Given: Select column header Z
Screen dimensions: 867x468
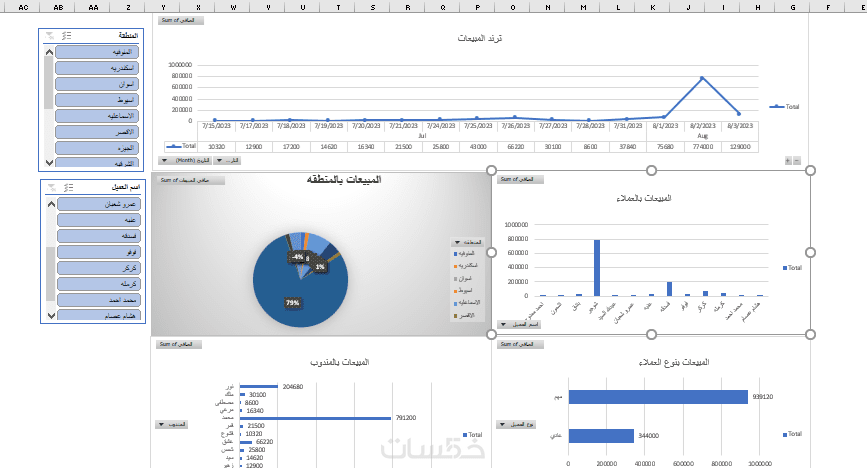Looking at the screenshot, I should click(x=128, y=7).
